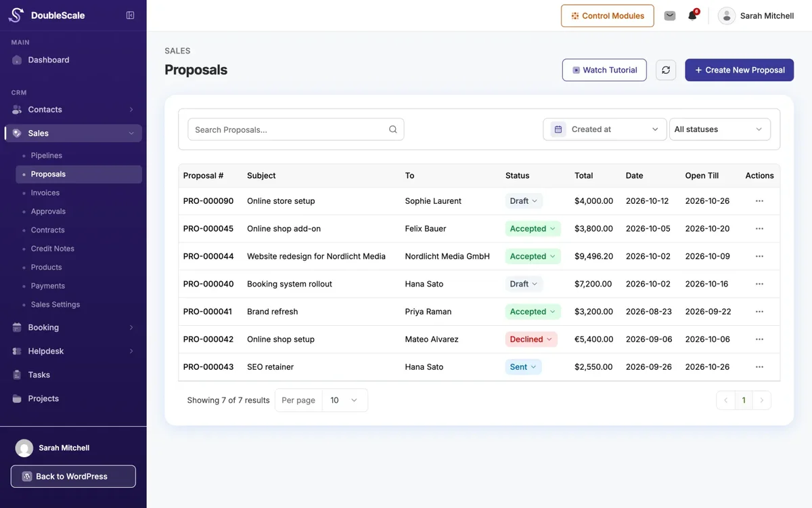Image resolution: width=812 pixels, height=508 pixels.
Task: Open actions menu for PRO-000045
Action: 759,229
